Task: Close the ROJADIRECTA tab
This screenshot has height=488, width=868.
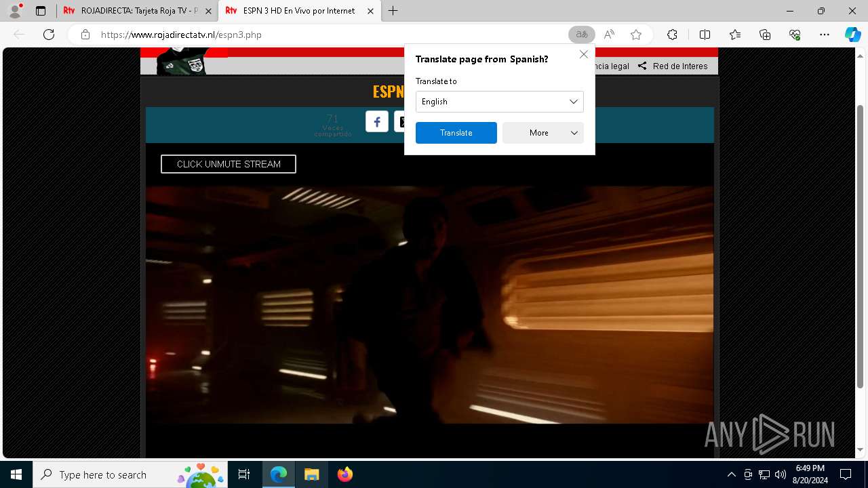Action: pyautogui.click(x=208, y=11)
